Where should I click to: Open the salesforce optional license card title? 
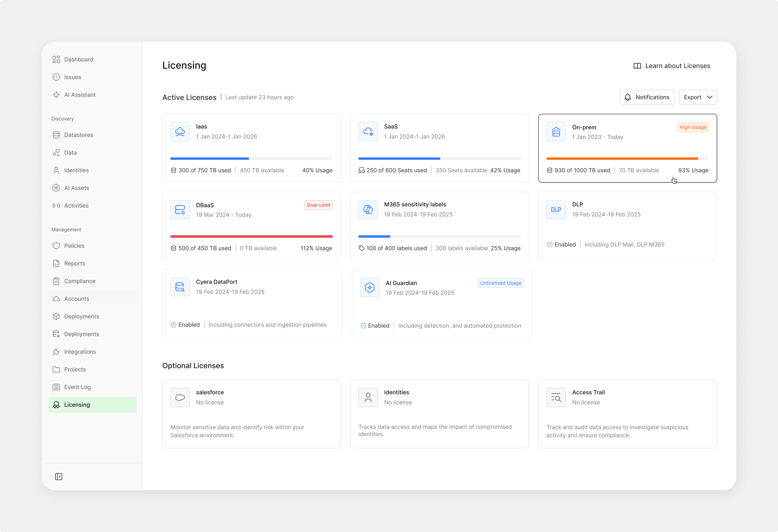210,392
